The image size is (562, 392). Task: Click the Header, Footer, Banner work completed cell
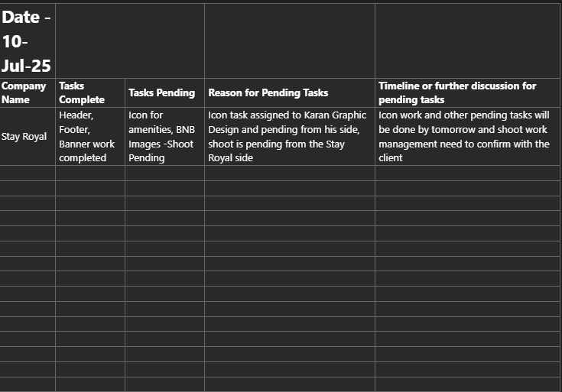[90, 137]
